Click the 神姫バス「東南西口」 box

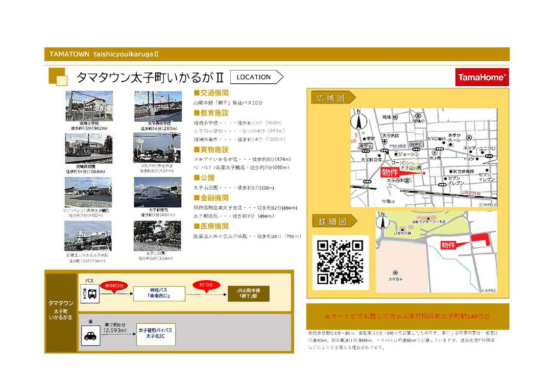click(x=159, y=294)
